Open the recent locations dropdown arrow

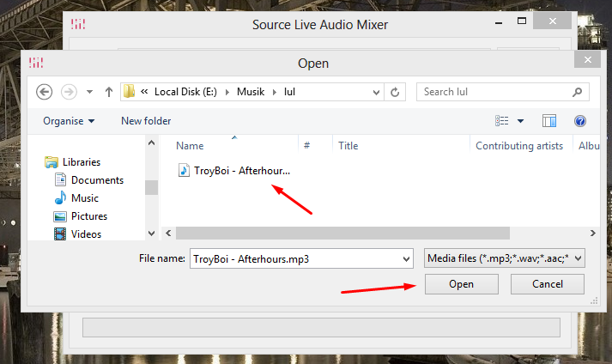90,92
